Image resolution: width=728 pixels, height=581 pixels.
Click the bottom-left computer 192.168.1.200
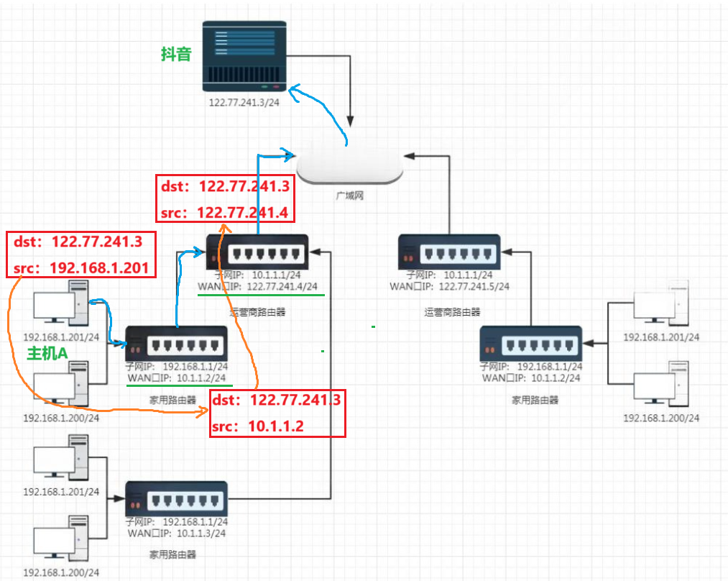point(61,538)
